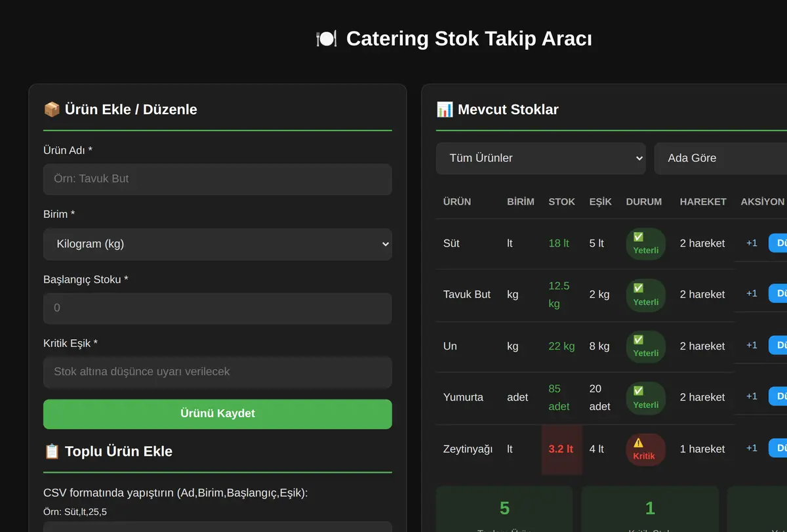Add +1 to Tavuk But stock
Viewport: 787px width, 532px height.
[x=752, y=294]
